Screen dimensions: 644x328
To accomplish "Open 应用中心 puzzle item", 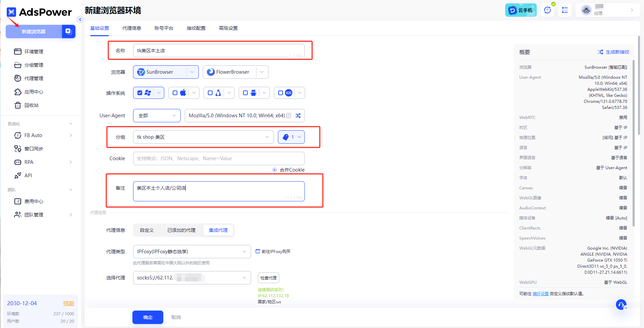I will [34, 92].
